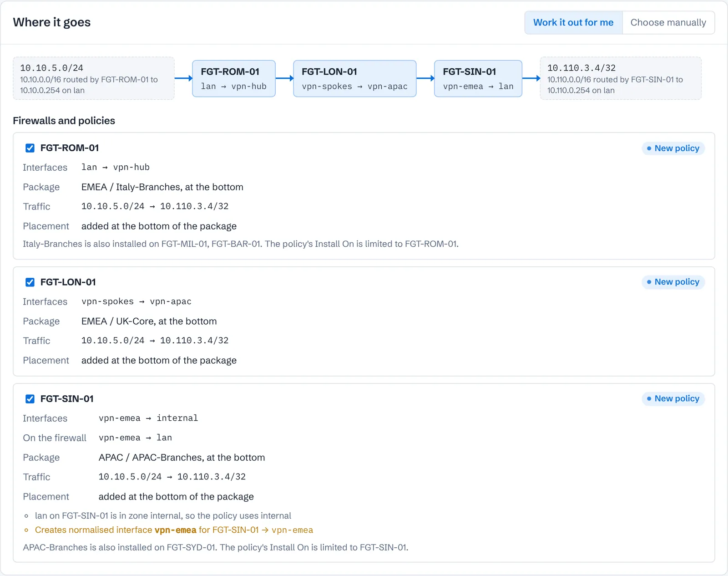Open the FGT-SIN-01 hop box in path

click(x=478, y=78)
